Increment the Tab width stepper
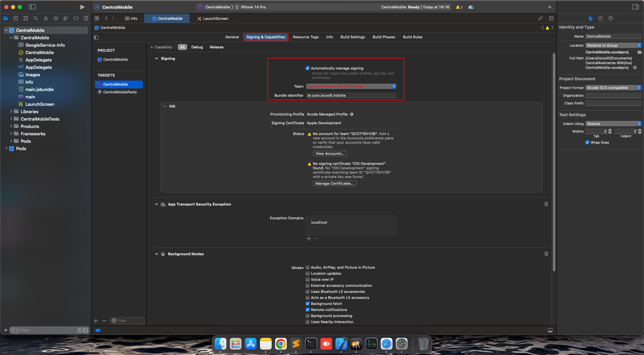644x355 pixels. click(610, 130)
